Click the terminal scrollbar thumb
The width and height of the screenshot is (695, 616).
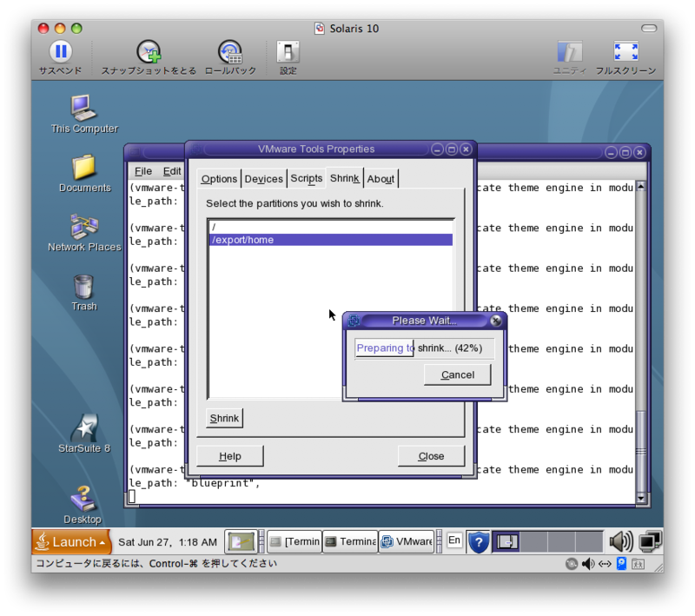pos(640,452)
